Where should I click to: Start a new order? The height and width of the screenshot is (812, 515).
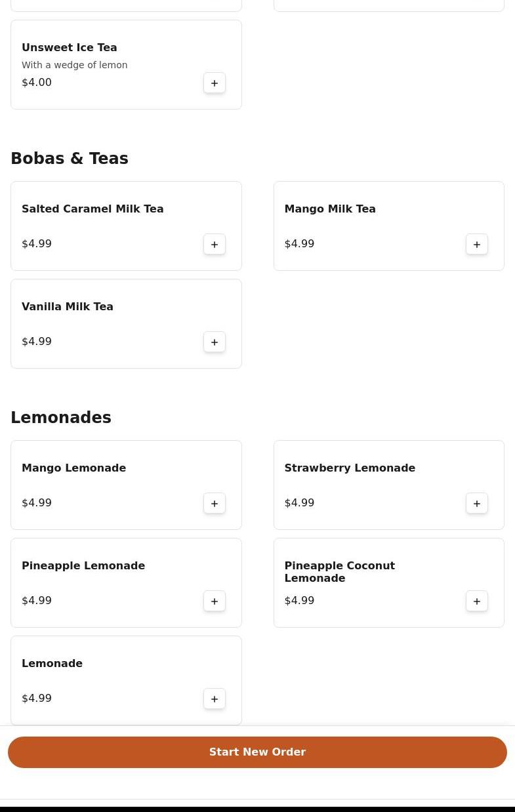(257, 752)
